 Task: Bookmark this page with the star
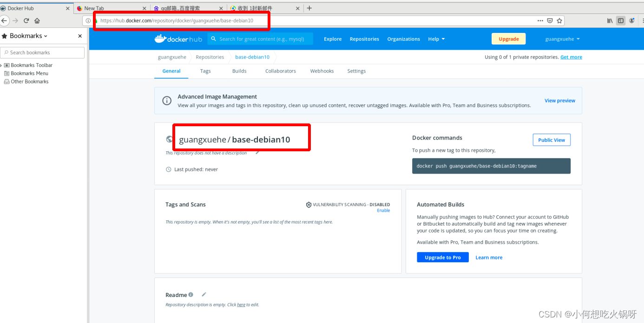click(x=559, y=20)
